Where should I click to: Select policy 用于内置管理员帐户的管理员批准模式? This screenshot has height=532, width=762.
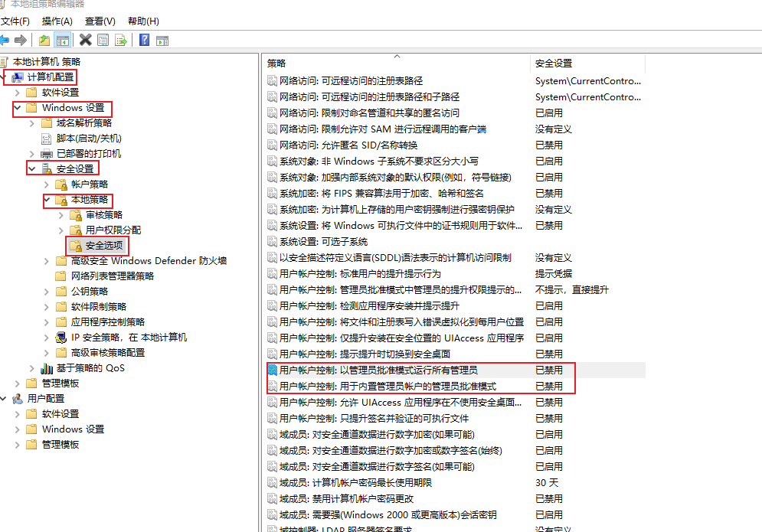388,387
